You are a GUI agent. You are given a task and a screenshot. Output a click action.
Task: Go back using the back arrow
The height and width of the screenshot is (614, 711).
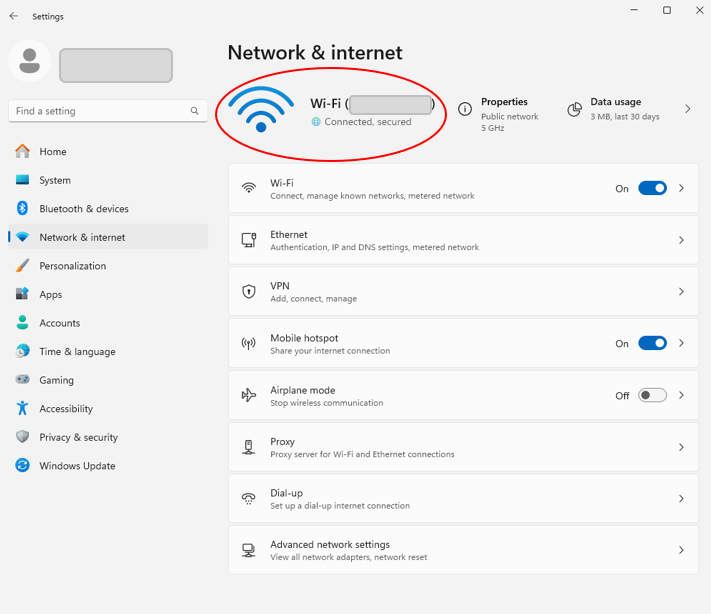tap(14, 16)
